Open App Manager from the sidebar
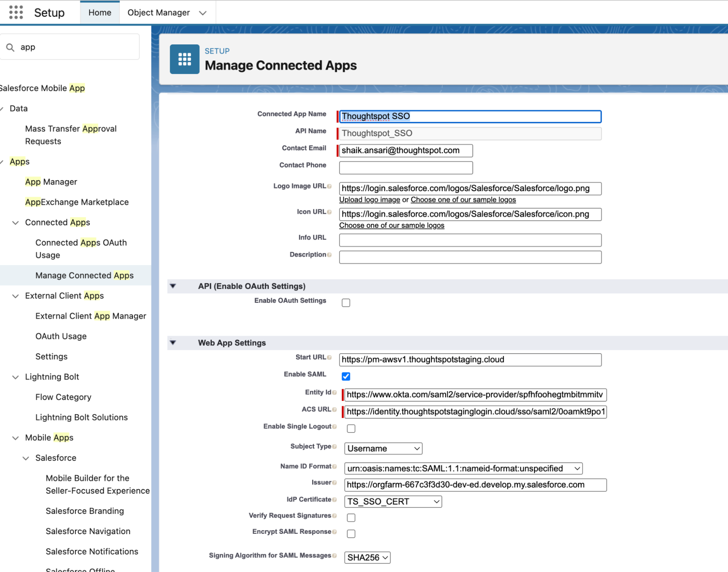The height and width of the screenshot is (572, 728). pyautogui.click(x=51, y=182)
